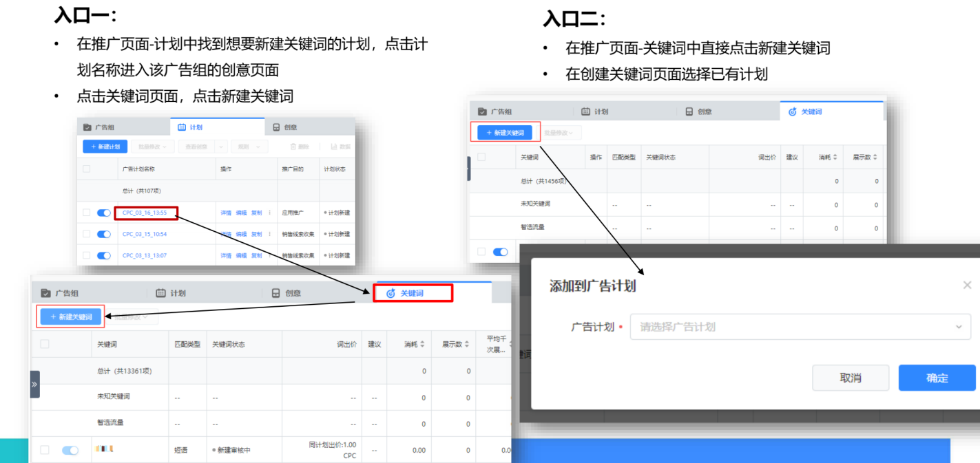The image size is (980, 463).
Task: Sort by 展示数 in the 1456-item table
Action: pos(875,158)
